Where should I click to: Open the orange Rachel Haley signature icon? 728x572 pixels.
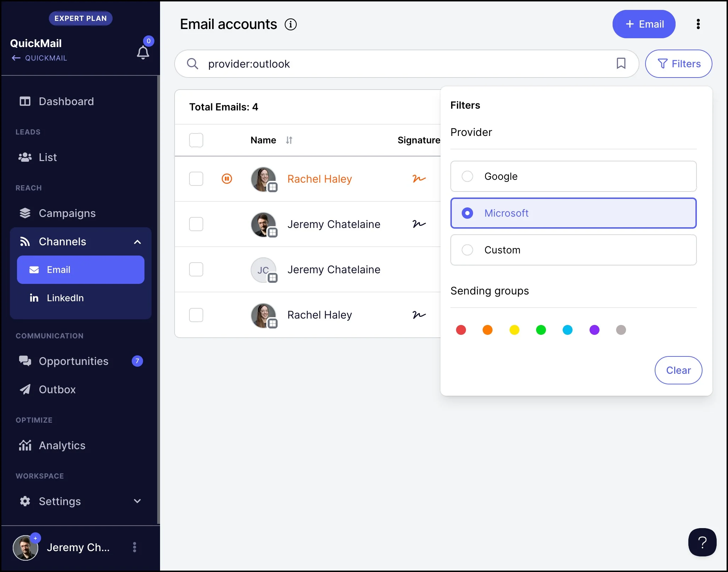coord(419,179)
